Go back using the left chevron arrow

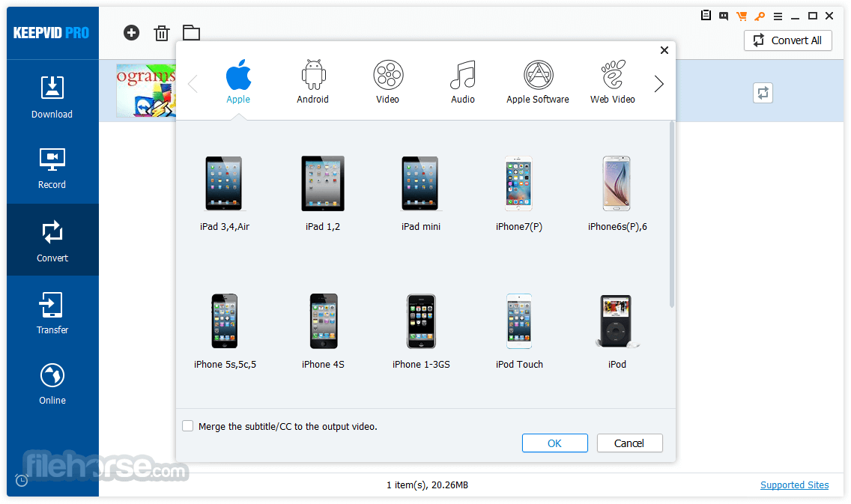click(x=193, y=83)
